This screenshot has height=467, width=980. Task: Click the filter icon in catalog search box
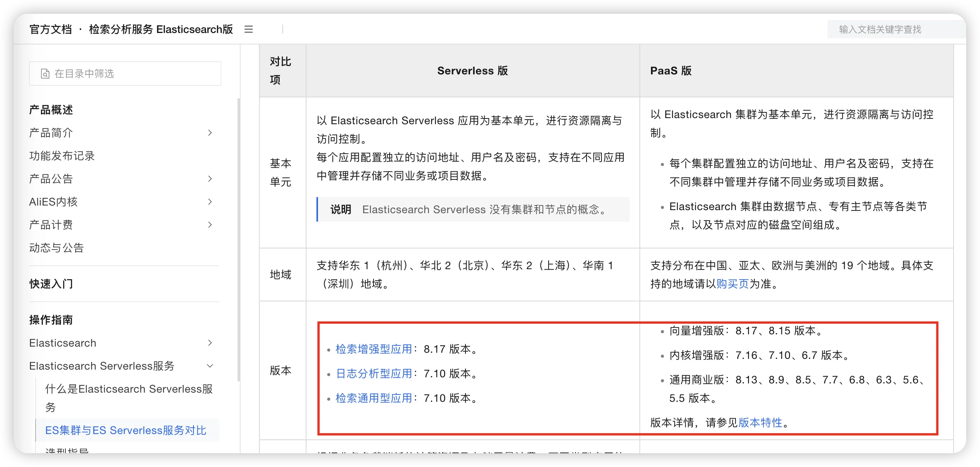(x=45, y=74)
